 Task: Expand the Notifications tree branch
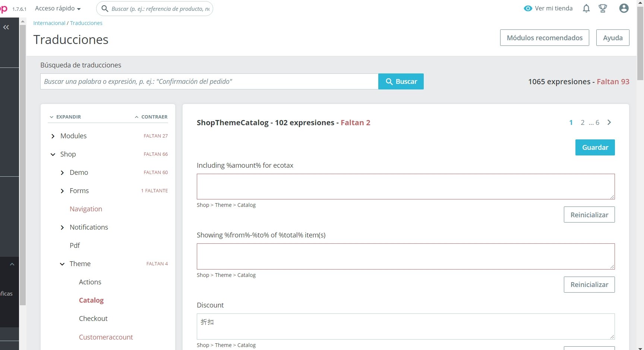(62, 227)
